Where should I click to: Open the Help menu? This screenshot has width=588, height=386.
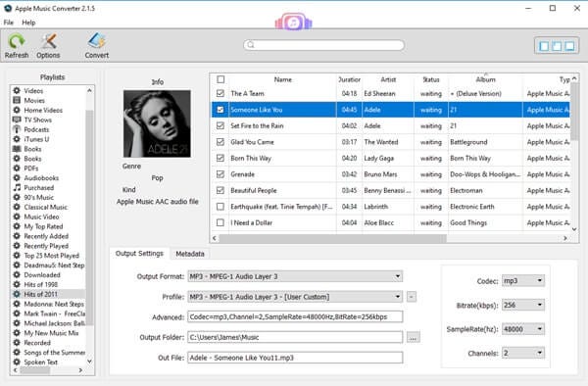point(28,23)
